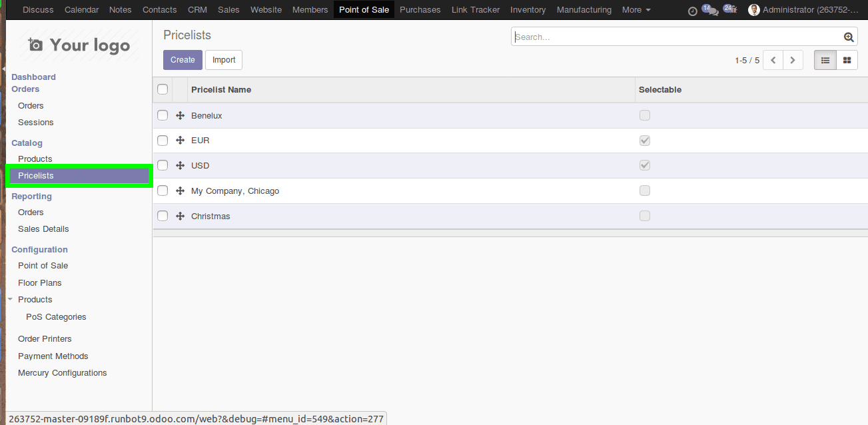This screenshot has height=425, width=868.
Task: Click the Administrator avatar picture
Action: click(754, 10)
